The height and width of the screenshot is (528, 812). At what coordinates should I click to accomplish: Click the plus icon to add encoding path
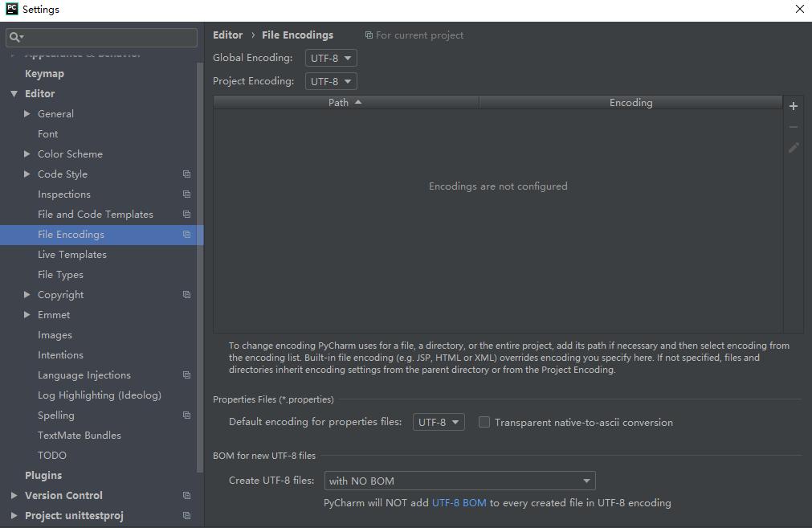pos(793,106)
